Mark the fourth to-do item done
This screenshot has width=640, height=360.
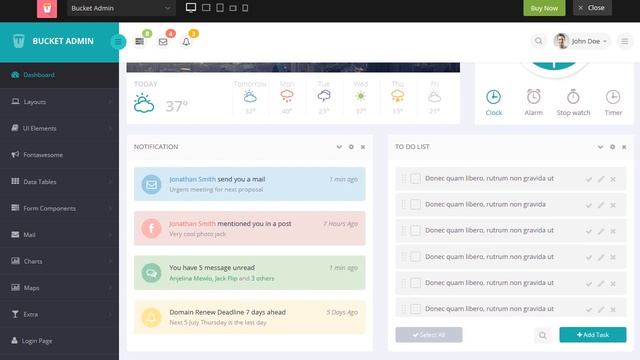(589, 258)
